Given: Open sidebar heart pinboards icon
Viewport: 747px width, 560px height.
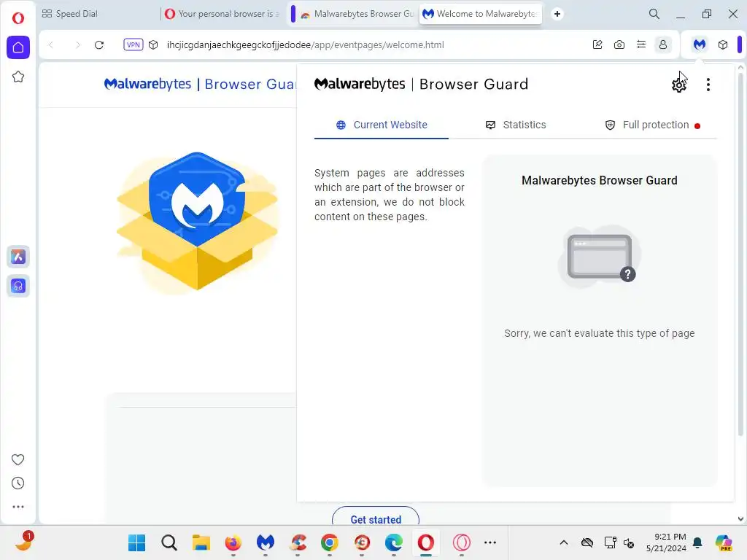Looking at the screenshot, I should tap(18, 459).
